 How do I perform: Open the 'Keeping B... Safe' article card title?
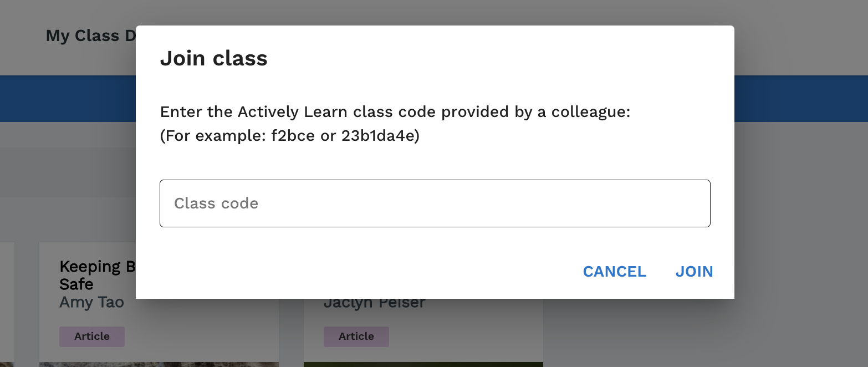coord(98,276)
